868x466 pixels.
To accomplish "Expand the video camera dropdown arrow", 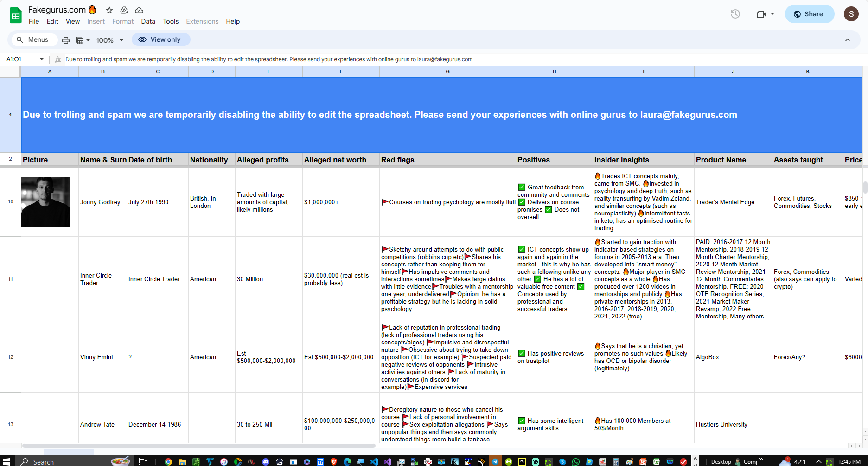I will [x=772, y=14].
